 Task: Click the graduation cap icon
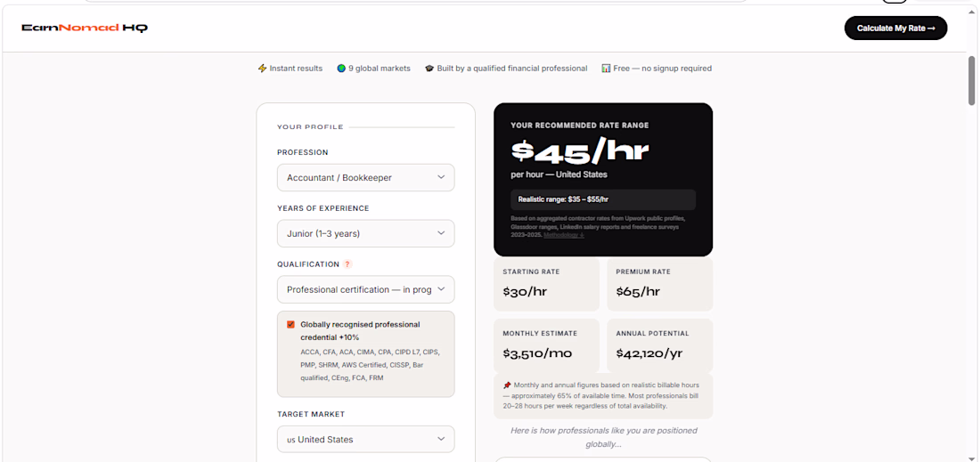(429, 68)
